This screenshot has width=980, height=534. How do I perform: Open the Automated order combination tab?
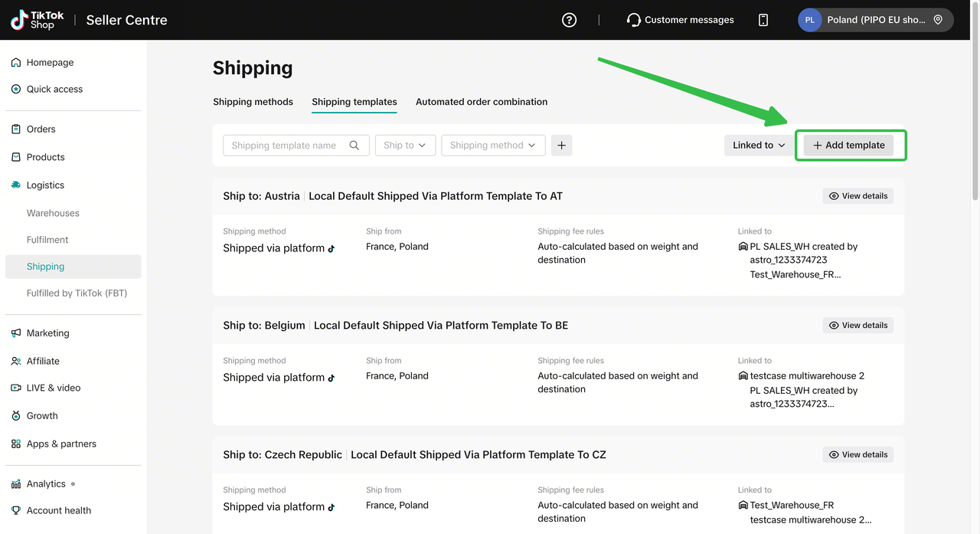(x=482, y=102)
